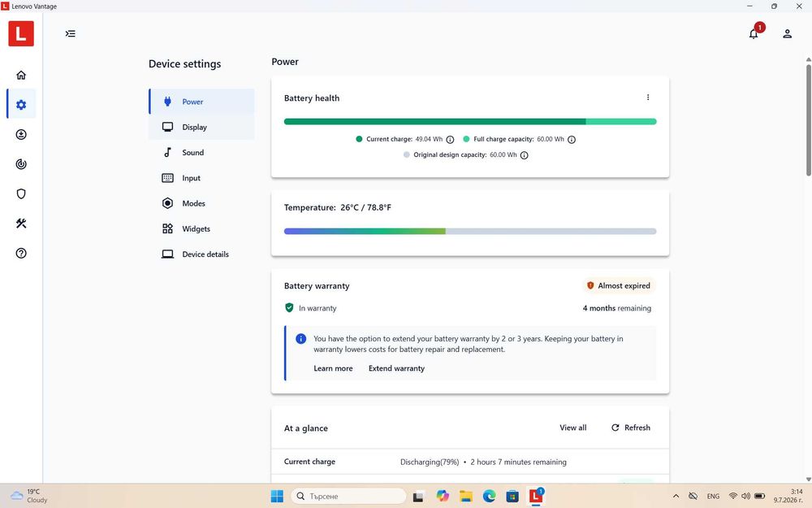Click info icon next to Current charge
Viewport: 812px width, 508px height.
(x=450, y=140)
